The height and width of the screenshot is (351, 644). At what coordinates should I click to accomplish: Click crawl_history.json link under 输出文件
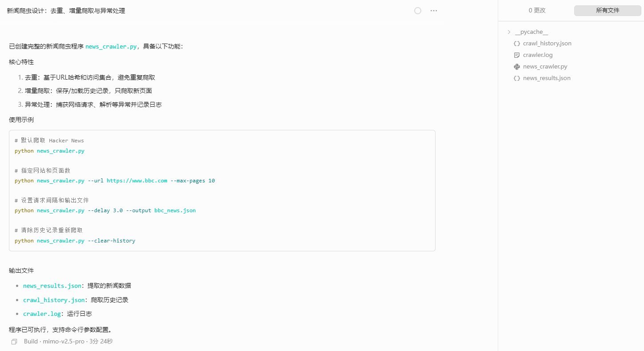point(53,300)
